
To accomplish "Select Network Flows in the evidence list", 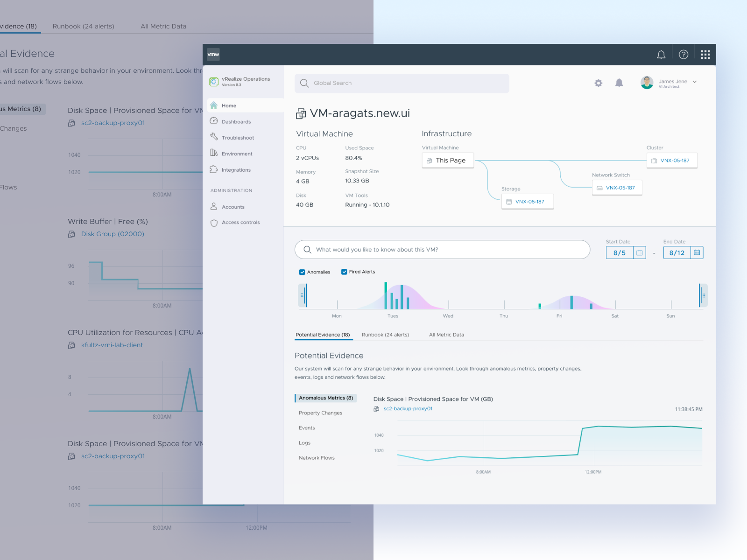I will coord(317,458).
